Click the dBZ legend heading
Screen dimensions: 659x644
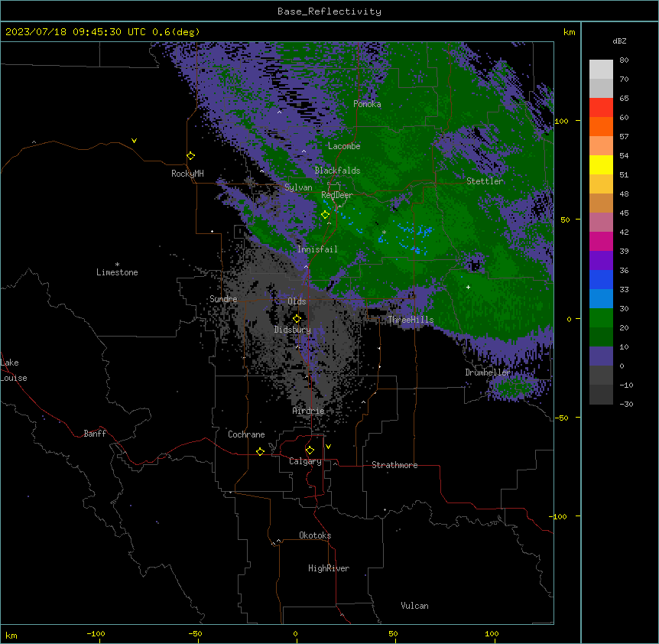pos(619,41)
